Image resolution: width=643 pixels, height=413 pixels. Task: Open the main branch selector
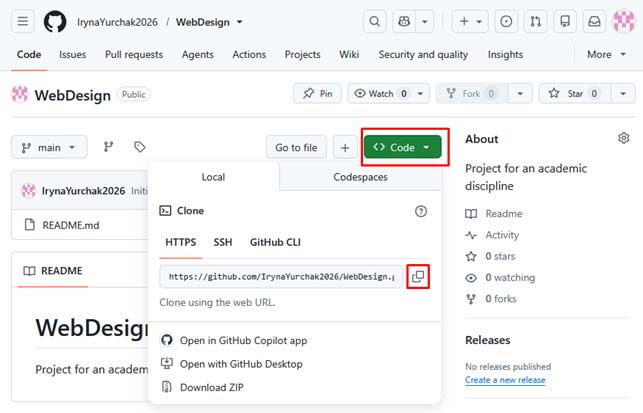pos(49,147)
